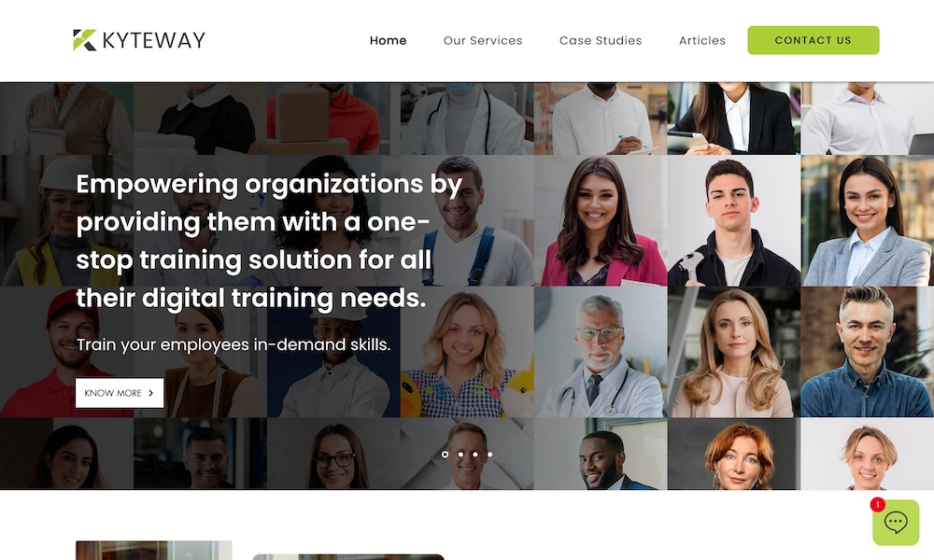Click the Kyteway logo icon
The height and width of the screenshot is (560, 934).
85,40
